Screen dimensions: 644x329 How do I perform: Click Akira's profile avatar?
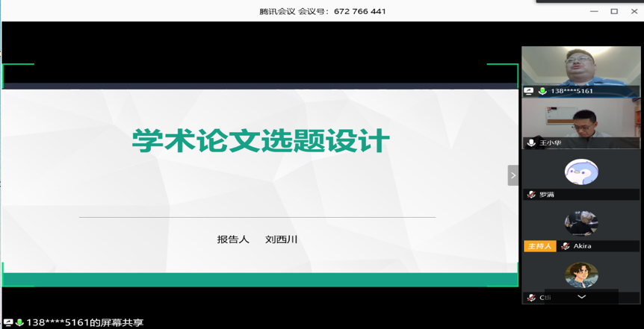tap(581, 224)
